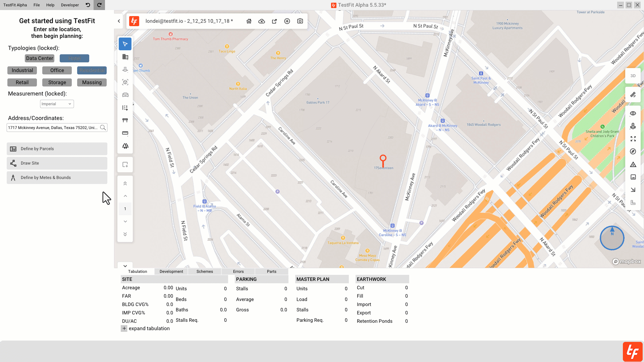Image resolution: width=644 pixels, height=362 pixels.
Task: Go down one floor chevron
Action: [125, 222]
